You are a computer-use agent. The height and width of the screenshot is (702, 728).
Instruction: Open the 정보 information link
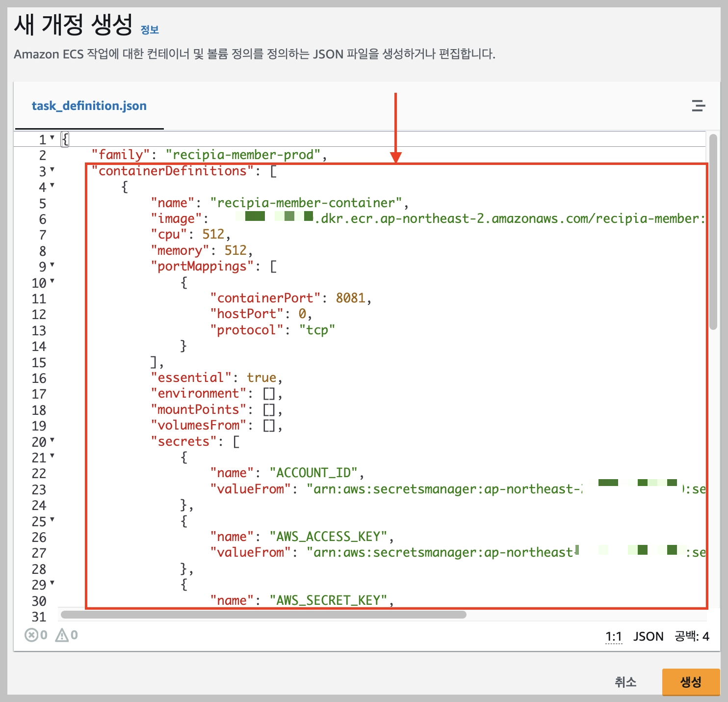tap(149, 30)
